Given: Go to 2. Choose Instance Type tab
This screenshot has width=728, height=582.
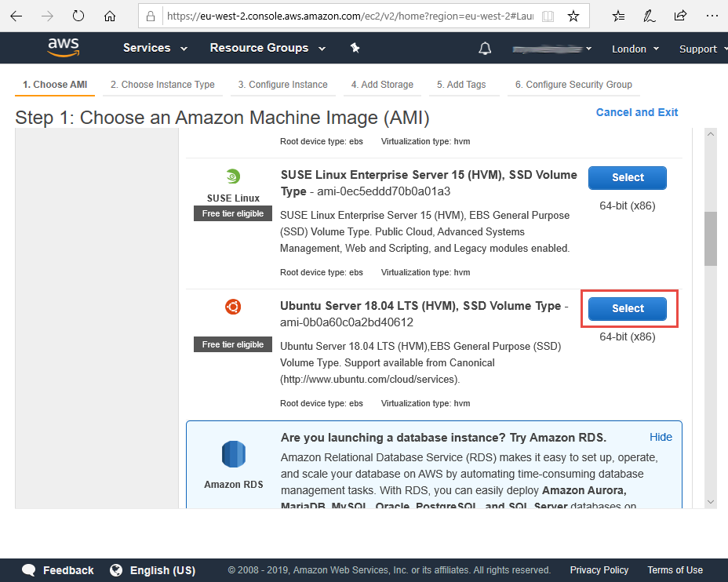Looking at the screenshot, I should pos(162,85).
